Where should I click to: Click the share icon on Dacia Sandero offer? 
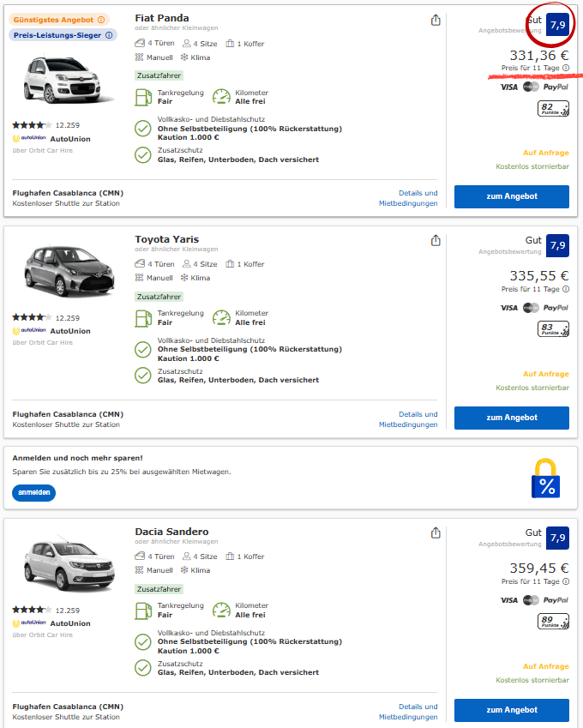[436, 532]
